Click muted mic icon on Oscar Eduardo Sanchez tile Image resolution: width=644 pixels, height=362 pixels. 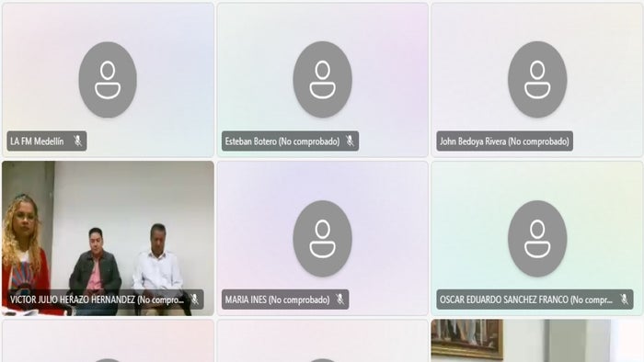tap(624, 300)
